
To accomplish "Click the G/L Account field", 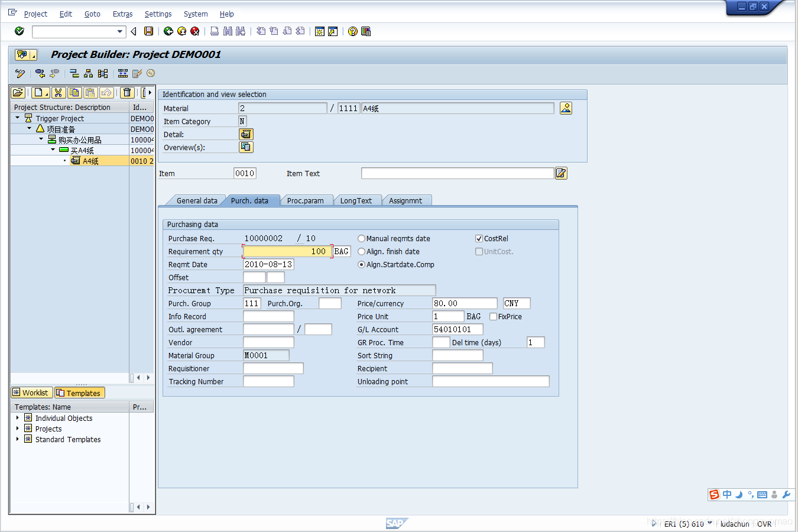I will pyautogui.click(x=458, y=329).
